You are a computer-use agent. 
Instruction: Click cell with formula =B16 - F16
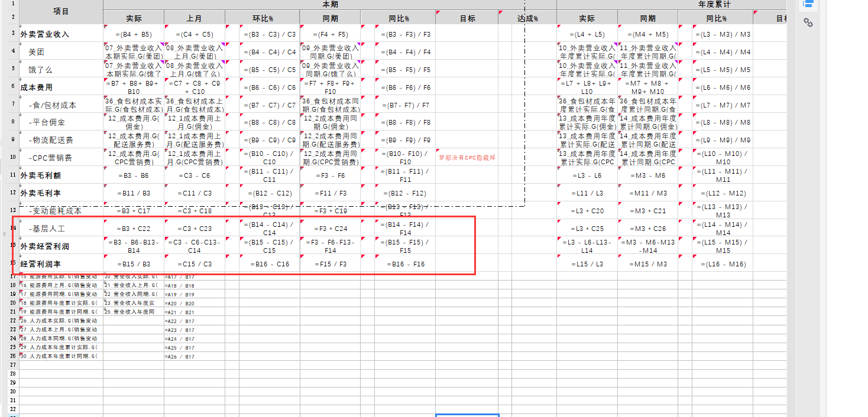coord(406,263)
